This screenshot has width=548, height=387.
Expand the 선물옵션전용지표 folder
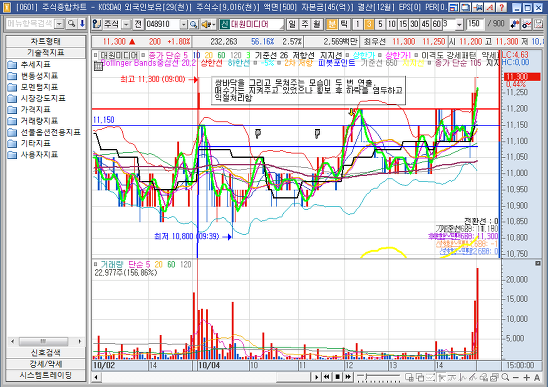(44, 132)
